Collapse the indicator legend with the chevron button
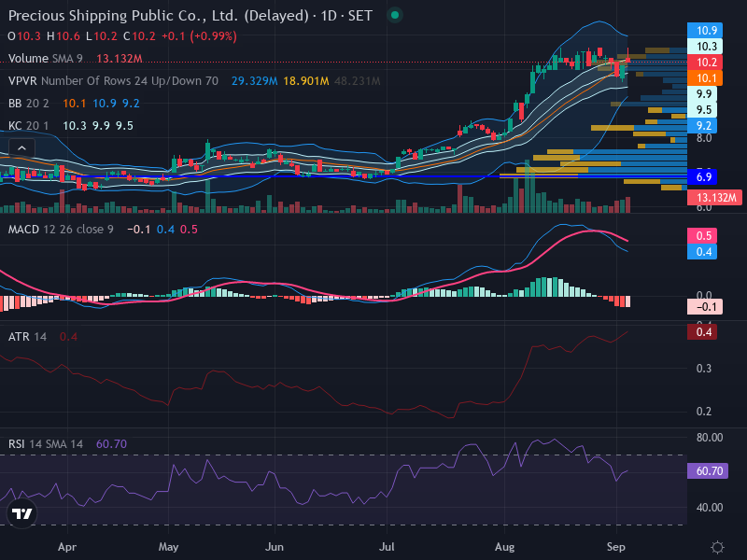The width and height of the screenshot is (747, 560). (x=21, y=148)
